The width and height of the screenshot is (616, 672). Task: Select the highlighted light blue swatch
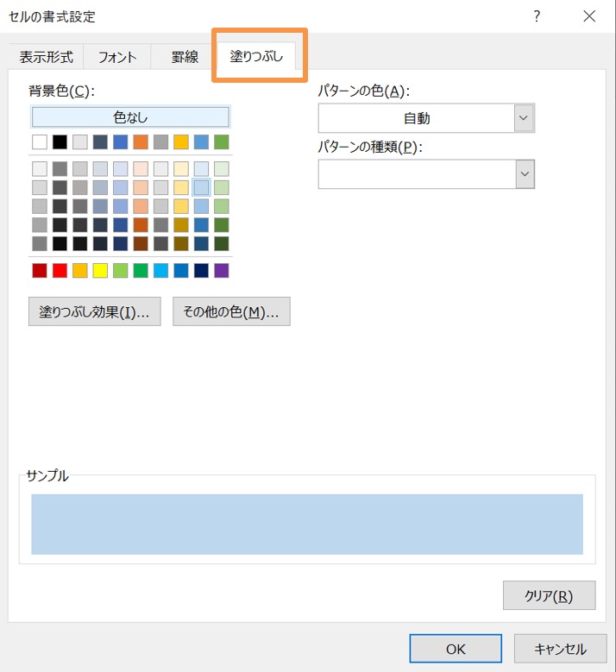pyautogui.click(x=201, y=187)
